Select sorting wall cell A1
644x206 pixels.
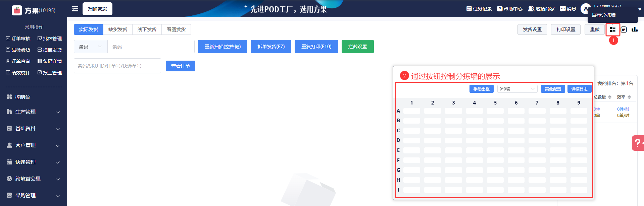[411, 111]
